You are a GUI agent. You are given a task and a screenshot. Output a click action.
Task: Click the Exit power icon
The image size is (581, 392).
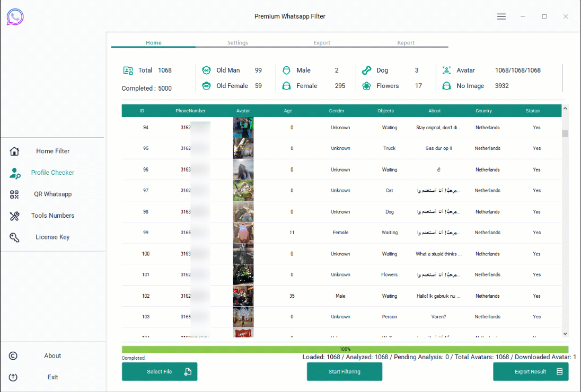13,377
